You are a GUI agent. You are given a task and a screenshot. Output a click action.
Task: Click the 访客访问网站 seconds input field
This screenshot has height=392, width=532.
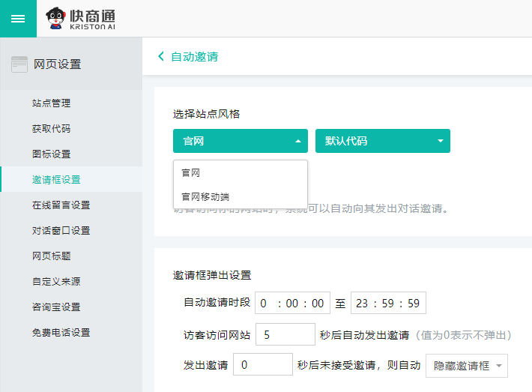[285, 334]
